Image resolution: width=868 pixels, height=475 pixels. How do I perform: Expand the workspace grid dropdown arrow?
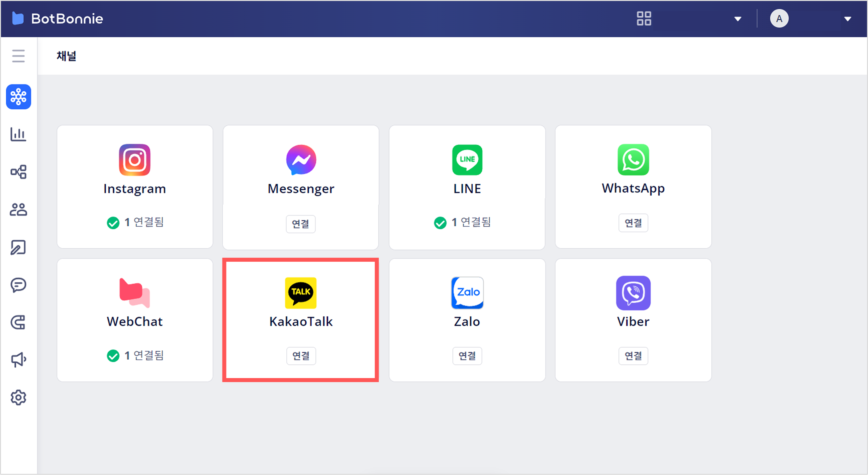tap(738, 19)
